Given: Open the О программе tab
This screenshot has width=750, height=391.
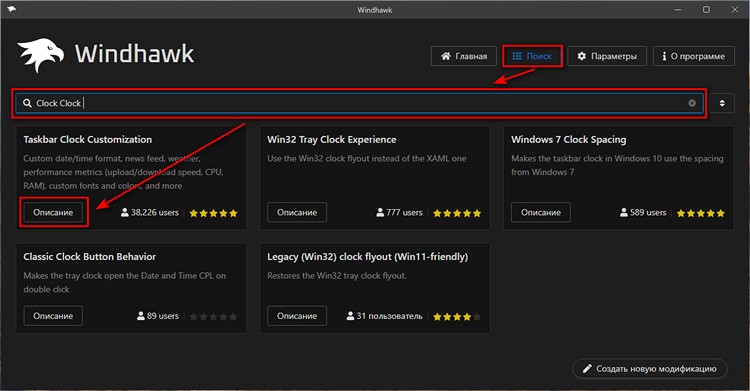Looking at the screenshot, I should (694, 56).
